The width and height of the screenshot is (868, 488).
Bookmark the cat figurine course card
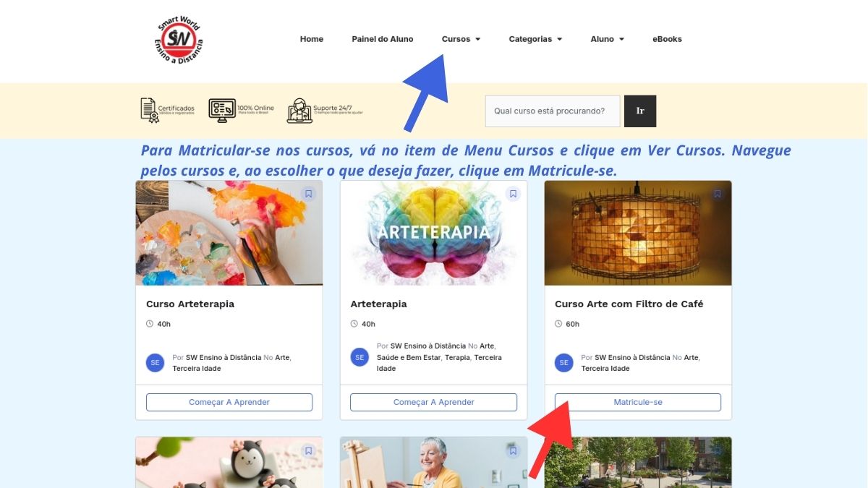[x=309, y=451]
